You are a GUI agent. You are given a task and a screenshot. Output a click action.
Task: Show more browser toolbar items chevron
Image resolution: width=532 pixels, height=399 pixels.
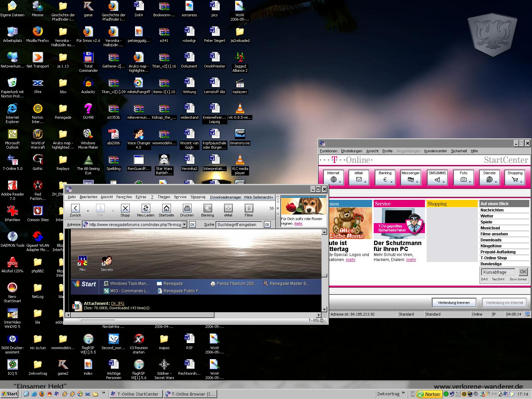point(272,208)
